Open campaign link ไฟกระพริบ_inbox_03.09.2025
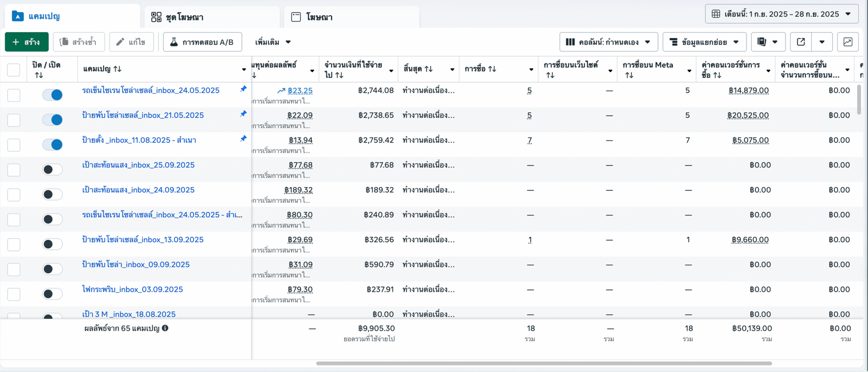868x372 pixels. coord(132,289)
